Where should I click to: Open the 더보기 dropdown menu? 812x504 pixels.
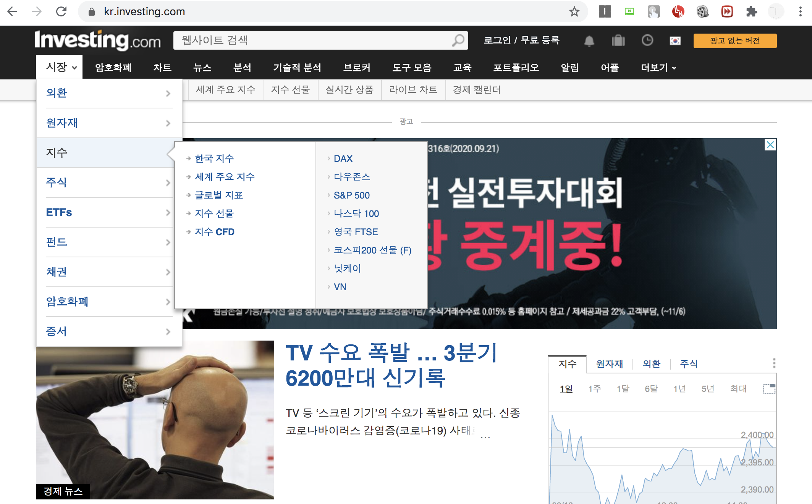pyautogui.click(x=658, y=68)
